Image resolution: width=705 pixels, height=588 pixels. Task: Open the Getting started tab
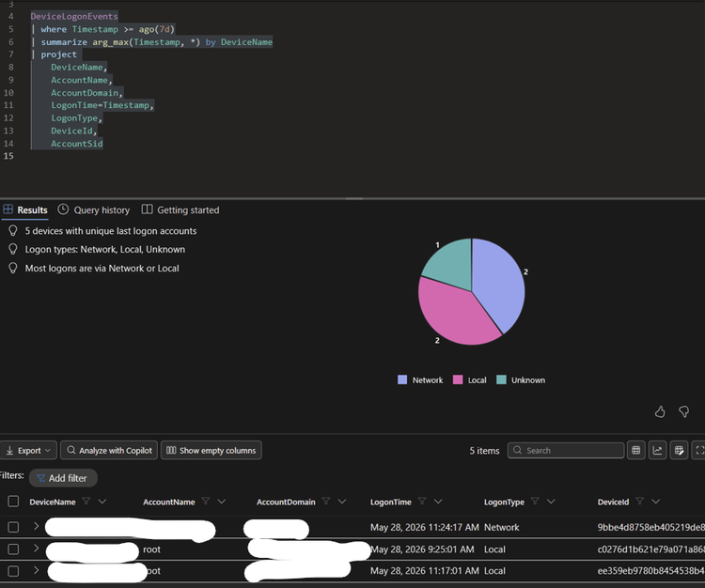(x=180, y=209)
